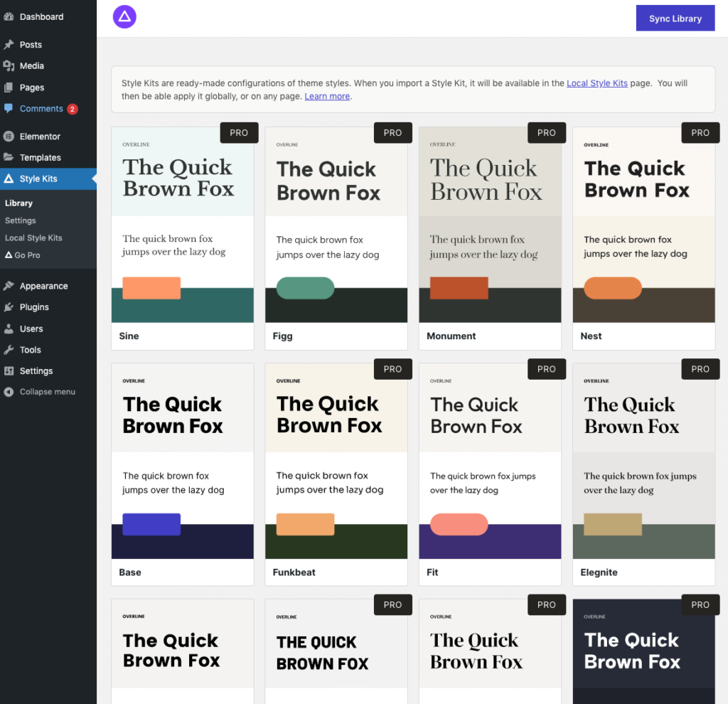Select the Monument style kit preview
Viewport: 728px width, 704px height.
(490, 225)
